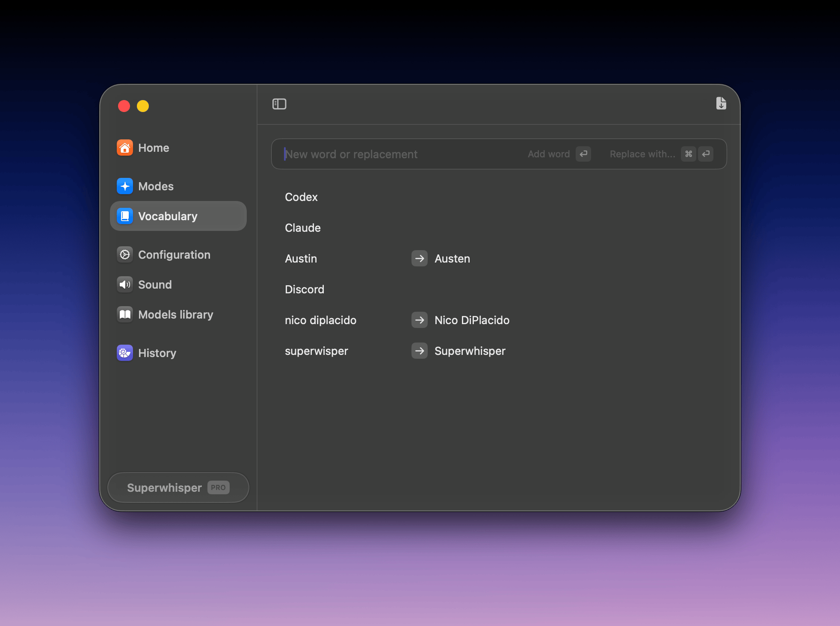840x626 pixels.
Task: Go to the Modes section label
Action: [x=156, y=186]
